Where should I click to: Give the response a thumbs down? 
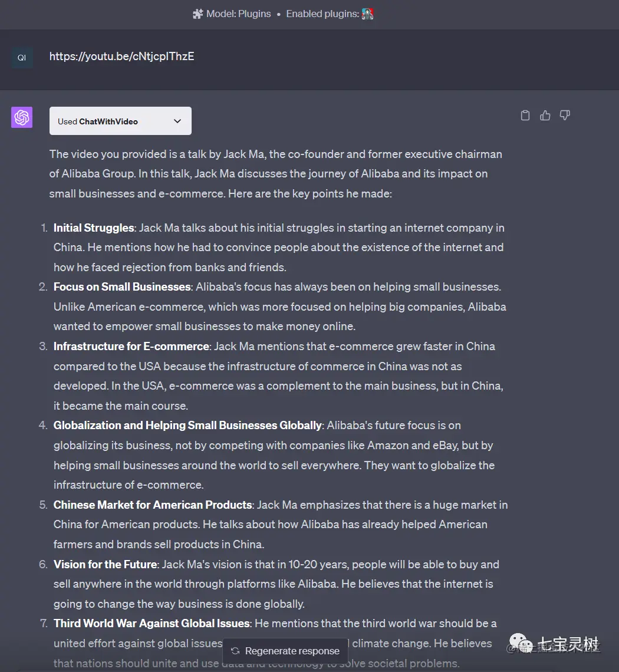565,116
